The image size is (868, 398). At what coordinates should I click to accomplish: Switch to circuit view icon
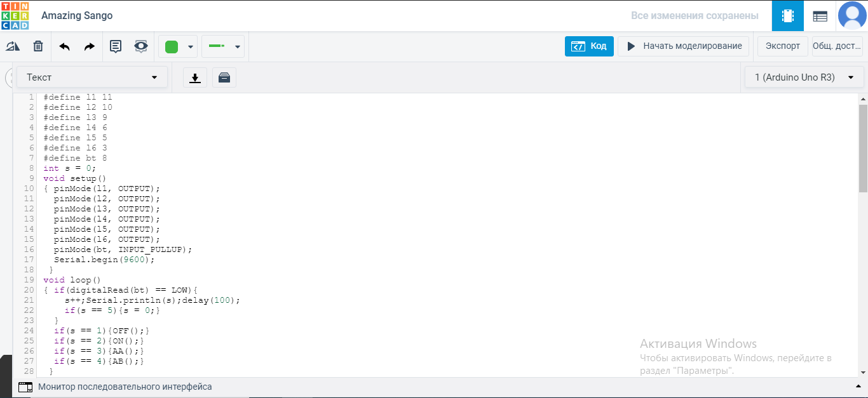pos(787,16)
